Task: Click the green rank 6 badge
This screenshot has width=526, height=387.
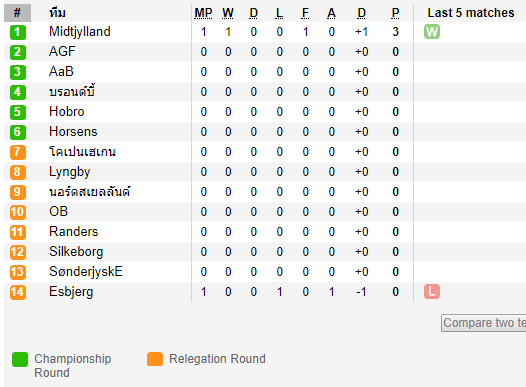Action: (18, 132)
